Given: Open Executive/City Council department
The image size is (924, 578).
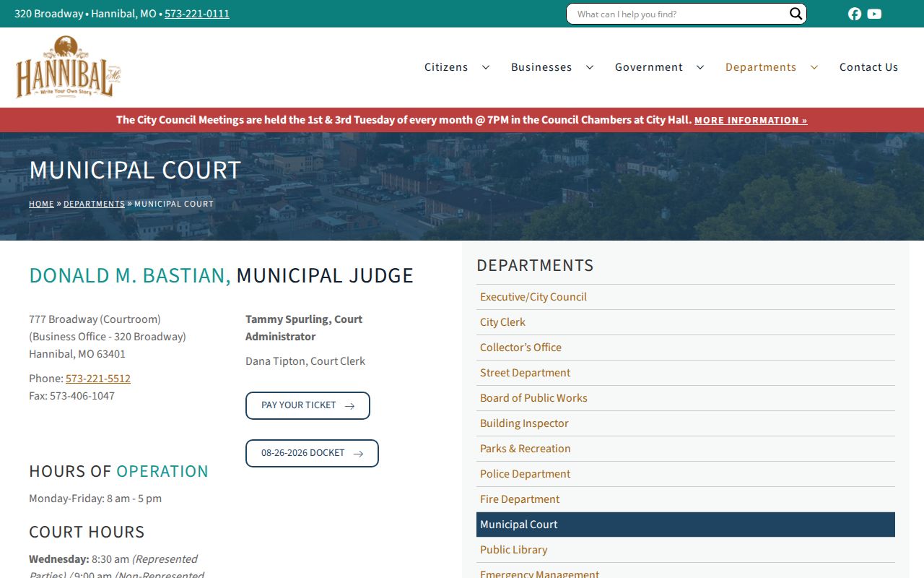Looking at the screenshot, I should pyautogui.click(x=533, y=297).
